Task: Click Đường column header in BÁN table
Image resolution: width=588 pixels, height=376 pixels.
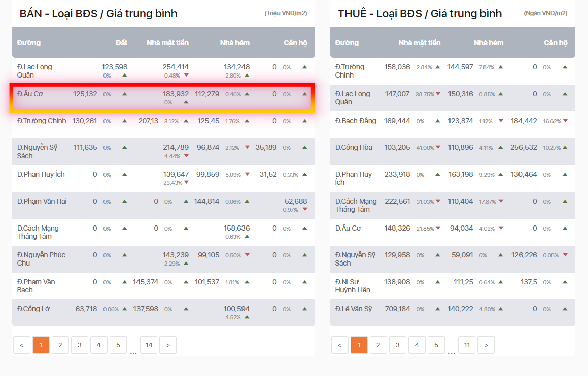Action: pyautogui.click(x=29, y=43)
